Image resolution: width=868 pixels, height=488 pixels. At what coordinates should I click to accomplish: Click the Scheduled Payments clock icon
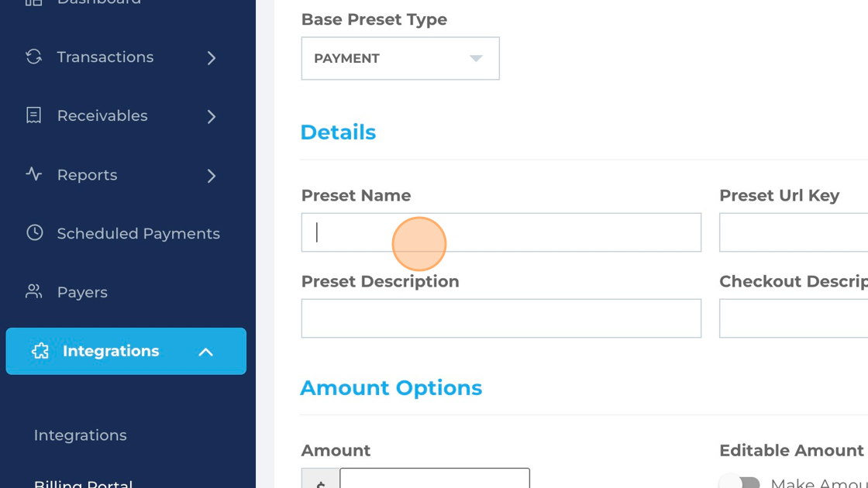click(34, 232)
